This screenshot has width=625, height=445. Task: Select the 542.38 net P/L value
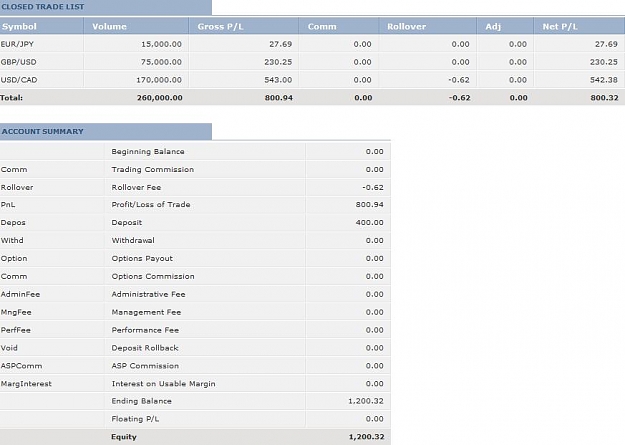click(604, 80)
